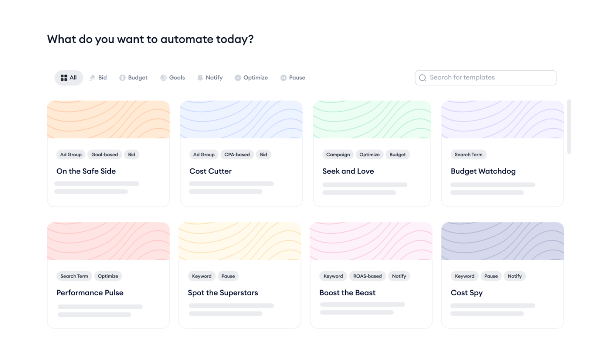Click the Budget filter coin icon
The height and width of the screenshot is (364, 611).
coord(122,78)
